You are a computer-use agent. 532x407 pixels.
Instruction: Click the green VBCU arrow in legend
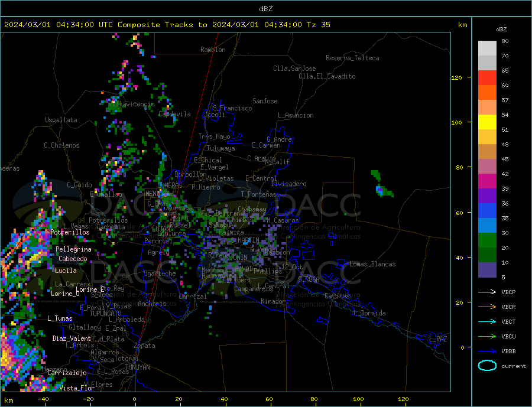coord(487,337)
